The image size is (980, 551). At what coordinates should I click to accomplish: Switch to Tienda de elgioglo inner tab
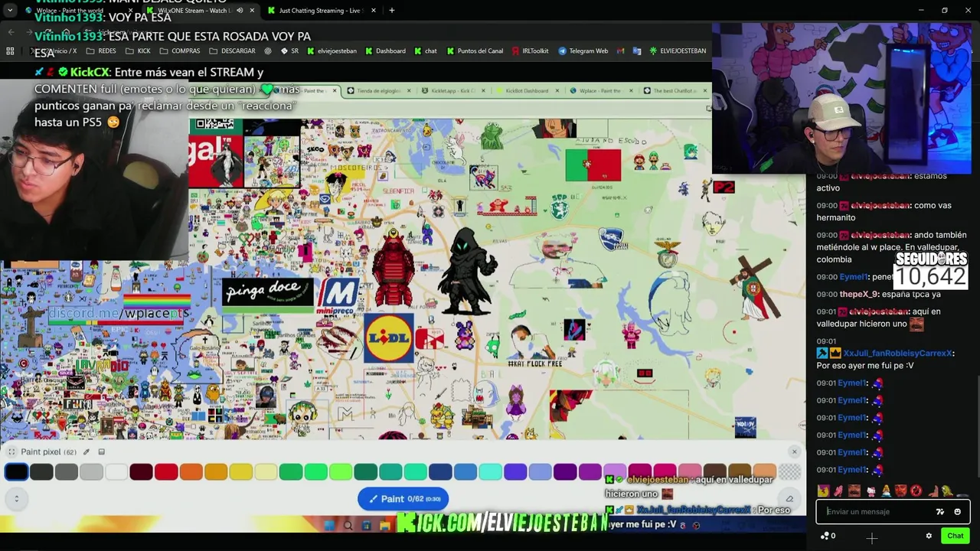pyautogui.click(x=378, y=91)
